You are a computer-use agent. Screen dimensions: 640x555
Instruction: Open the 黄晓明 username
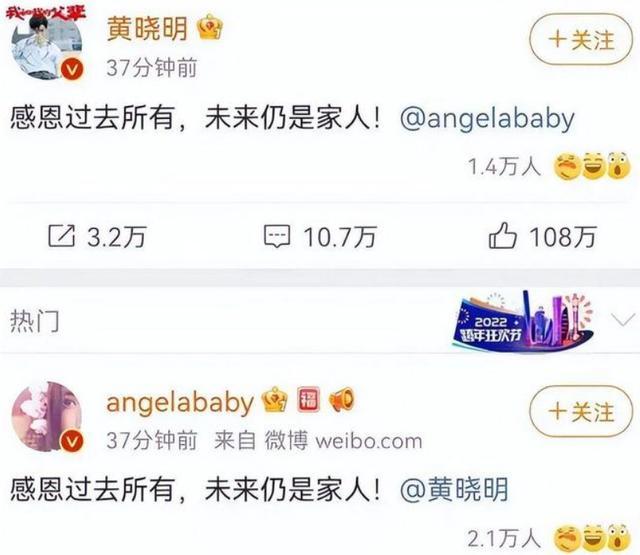coord(147,28)
